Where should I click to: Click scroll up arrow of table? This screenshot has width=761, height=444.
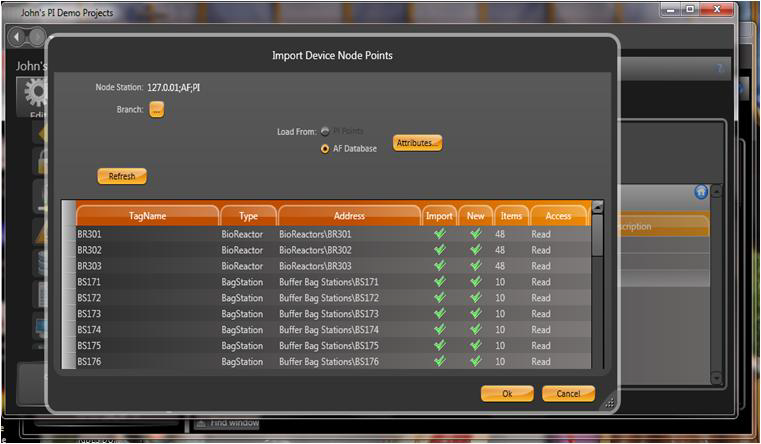coord(598,207)
